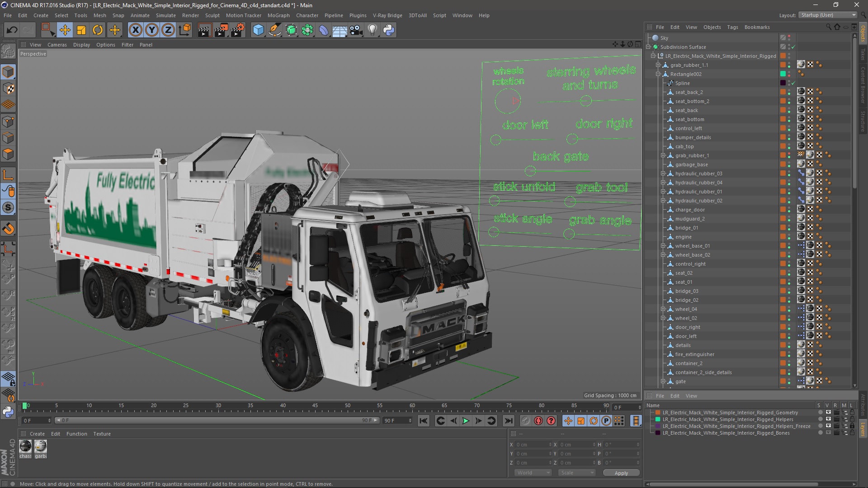Open Object Manager Tags menu
Viewport: 868px width, 488px height.
pyautogui.click(x=732, y=27)
